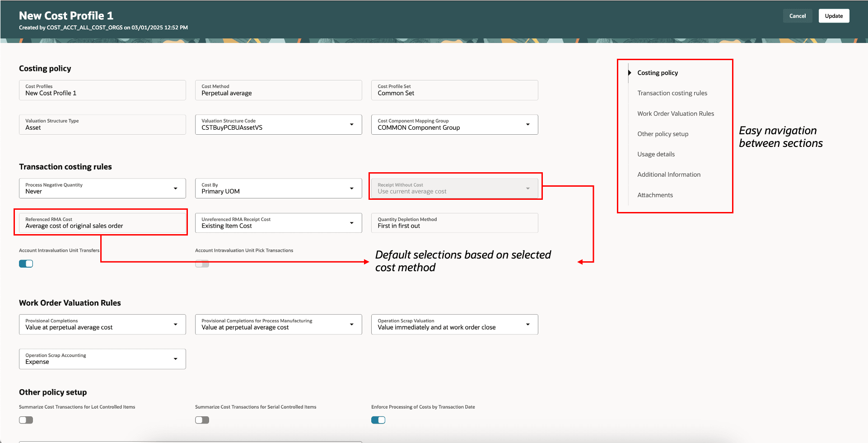Click the Cost Profiles name field
Viewport: 868px width, 443px height.
pos(103,90)
